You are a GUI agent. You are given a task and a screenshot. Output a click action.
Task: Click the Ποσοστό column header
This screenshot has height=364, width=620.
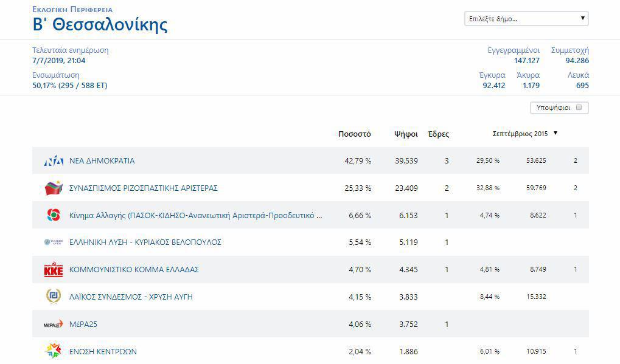(354, 134)
